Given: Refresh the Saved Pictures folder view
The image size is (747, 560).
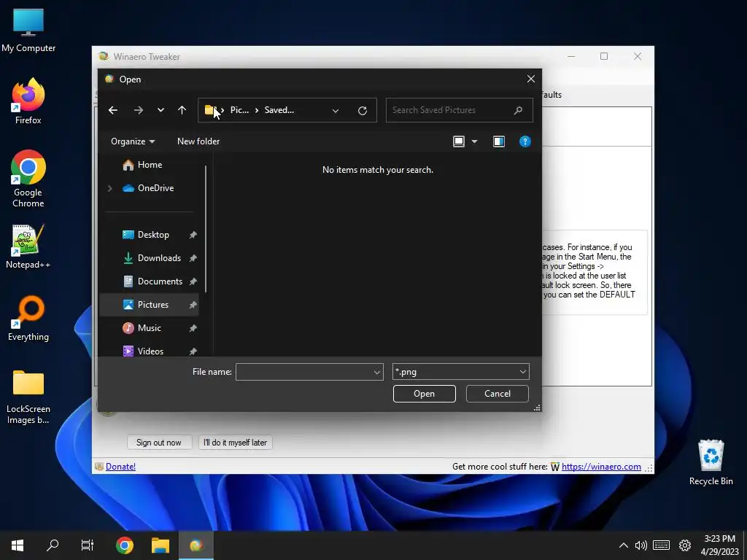Looking at the screenshot, I should (363, 111).
